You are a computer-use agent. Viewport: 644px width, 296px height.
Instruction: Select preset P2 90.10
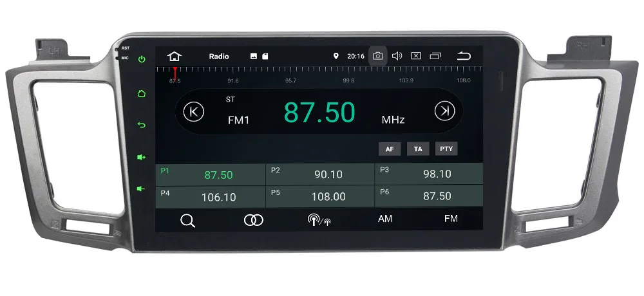pyautogui.click(x=320, y=174)
